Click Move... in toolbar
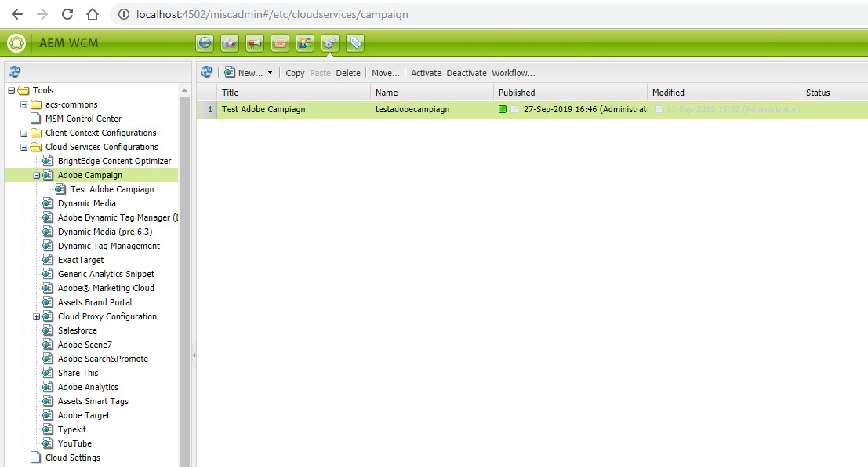The width and height of the screenshot is (868, 467). 386,73
